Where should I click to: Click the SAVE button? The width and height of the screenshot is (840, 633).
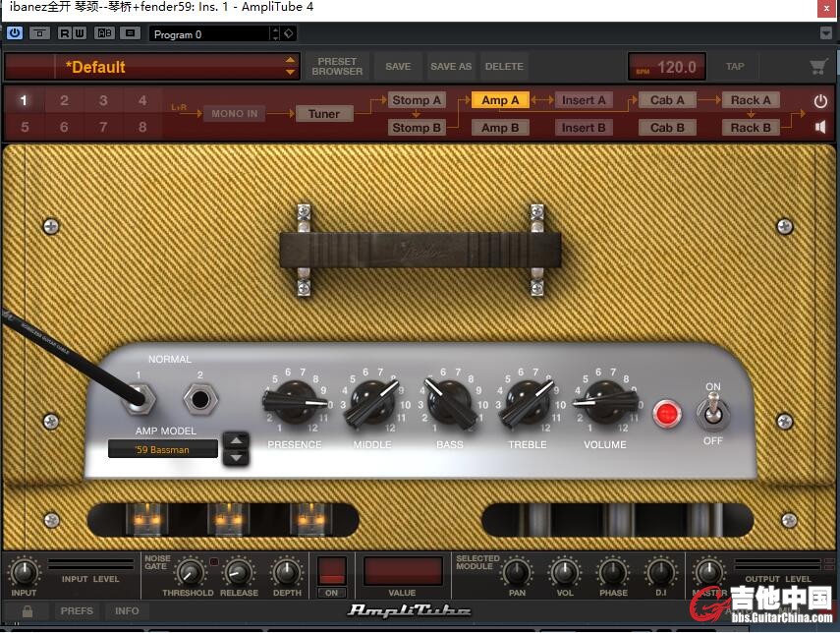click(x=398, y=67)
